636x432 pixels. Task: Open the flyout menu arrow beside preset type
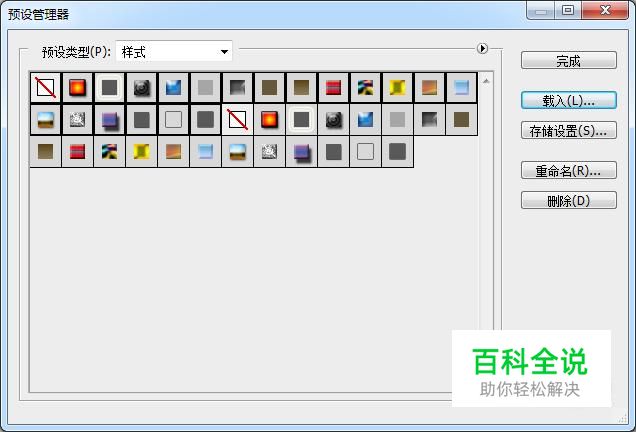pos(482,48)
